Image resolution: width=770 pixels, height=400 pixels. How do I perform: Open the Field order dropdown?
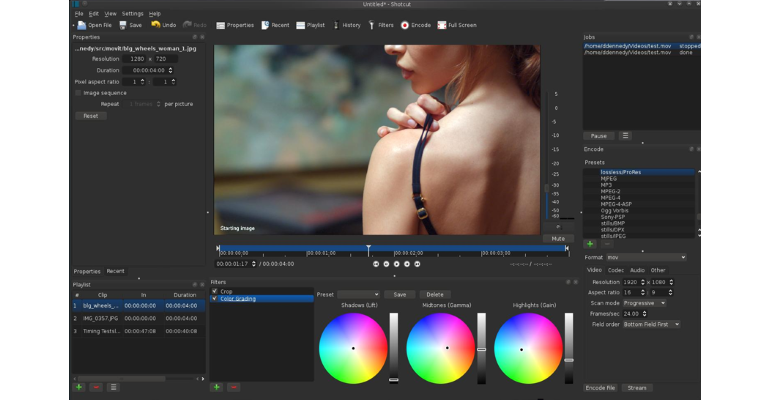(652, 324)
